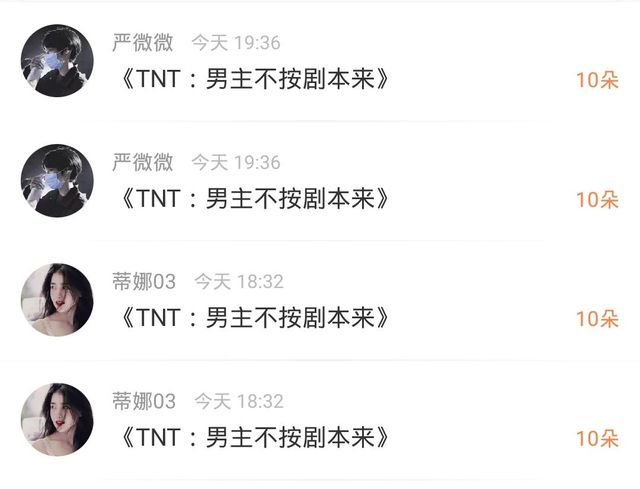
Task: Select the timestamp 今天 18:32 in the third row
Action: click(x=239, y=282)
